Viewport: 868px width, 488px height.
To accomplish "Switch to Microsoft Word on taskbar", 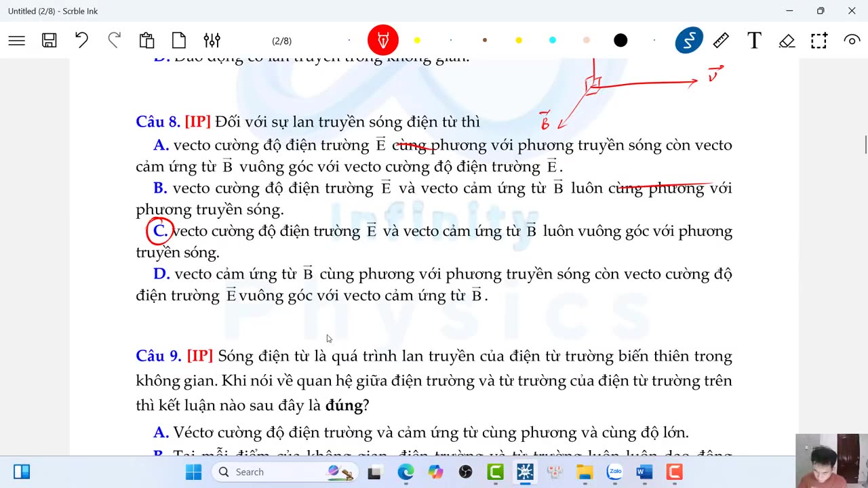I will 644,472.
